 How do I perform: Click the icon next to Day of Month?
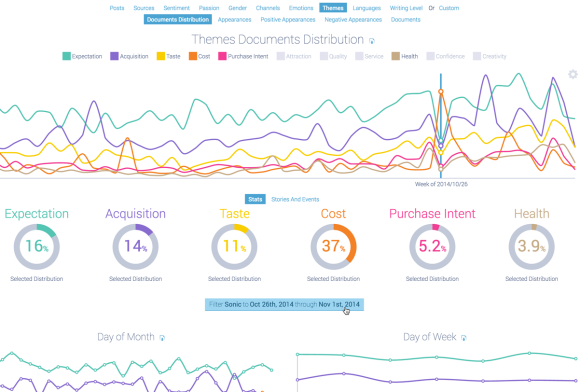(x=162, y=338)
